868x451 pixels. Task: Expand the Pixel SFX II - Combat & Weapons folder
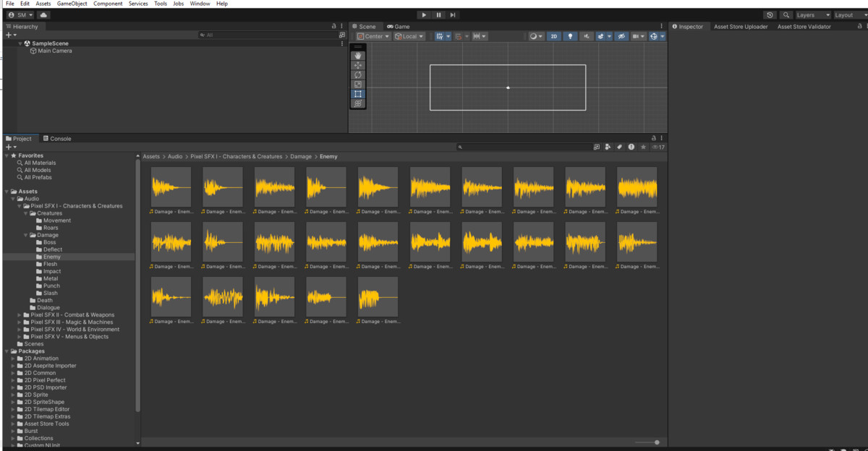click(x=20, y=315)
